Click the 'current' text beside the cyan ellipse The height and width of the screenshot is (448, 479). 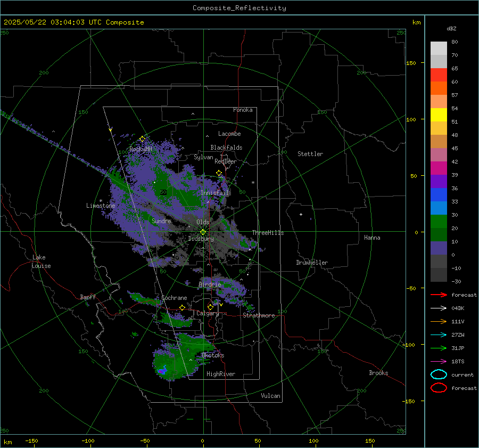(x=463, y=375)
